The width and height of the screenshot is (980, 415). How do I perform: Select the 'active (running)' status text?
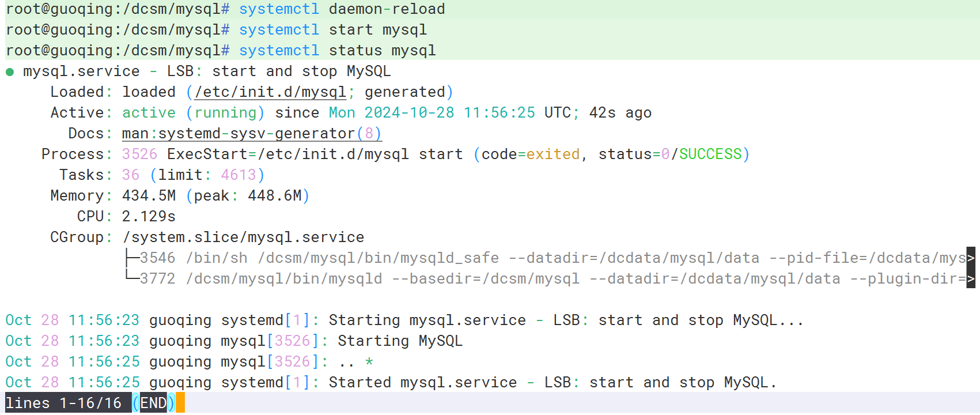coord(193,113)
